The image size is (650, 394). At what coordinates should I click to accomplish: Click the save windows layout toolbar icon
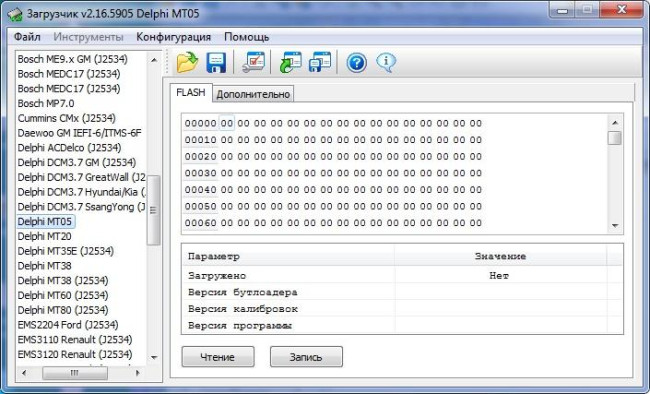pos(320,62)
